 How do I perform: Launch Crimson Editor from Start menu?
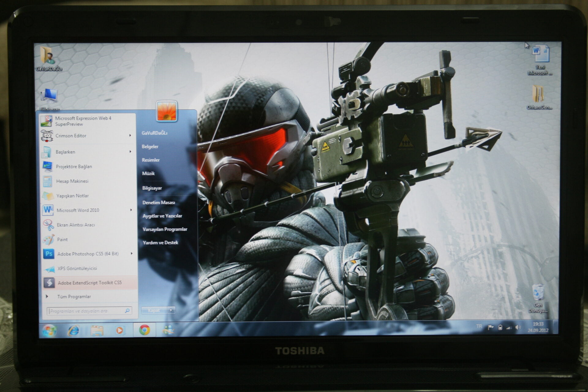tap(88, 136)
